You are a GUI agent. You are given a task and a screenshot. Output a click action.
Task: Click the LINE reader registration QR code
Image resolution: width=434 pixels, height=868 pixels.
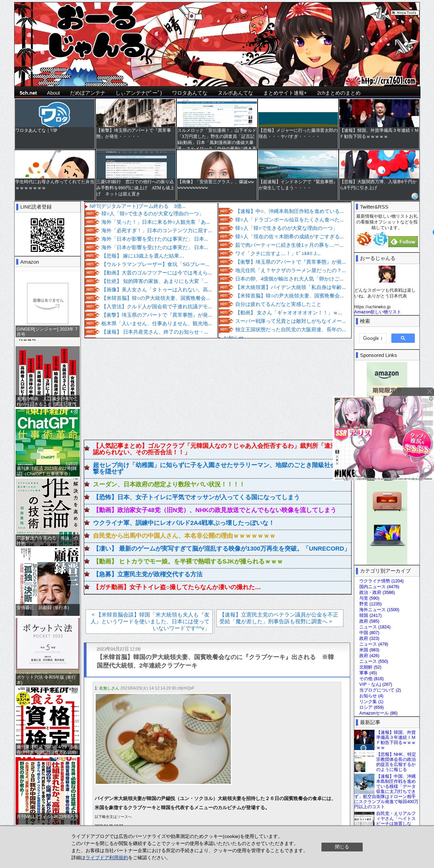(x=47, y=235)
